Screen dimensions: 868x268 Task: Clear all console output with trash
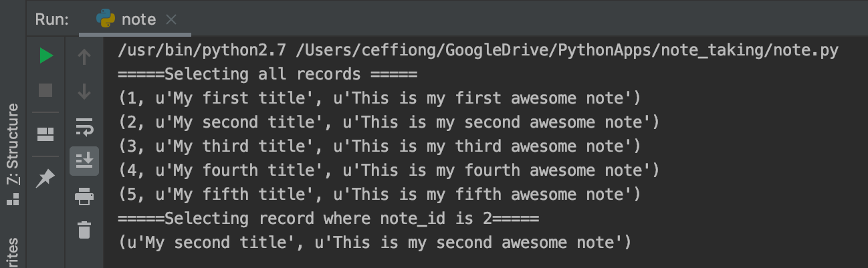84,230
